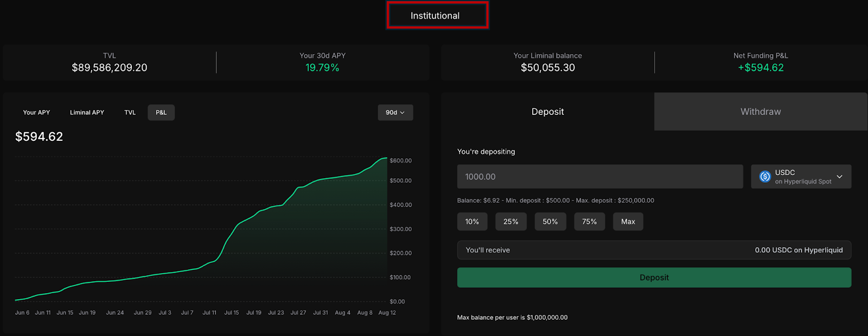868x336 pixels.
Task: Click the You'll receive output box
Action: click(654, 250)
